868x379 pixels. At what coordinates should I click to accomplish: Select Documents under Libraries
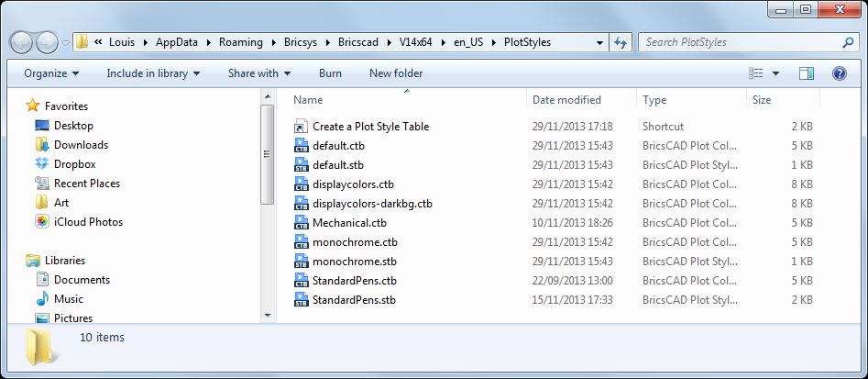[82, 280]
